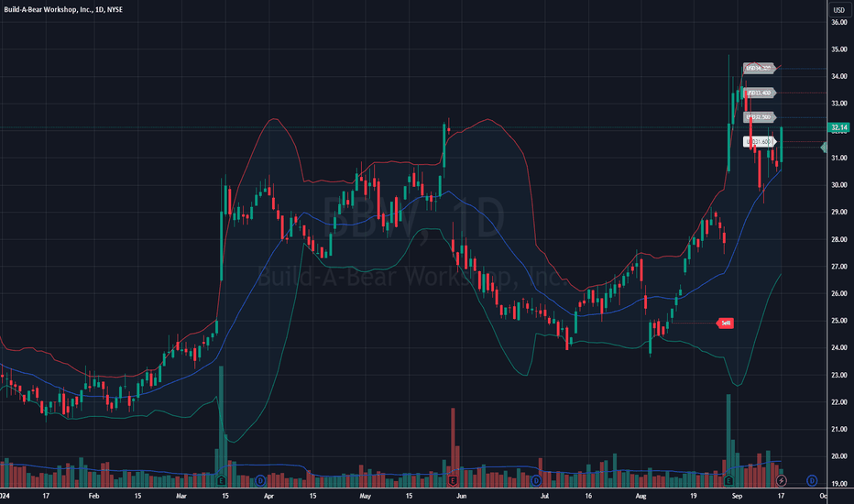Screen dimensions: 854x504
Task: Click the 30.00 price axis label
Action: click(838, 185)
